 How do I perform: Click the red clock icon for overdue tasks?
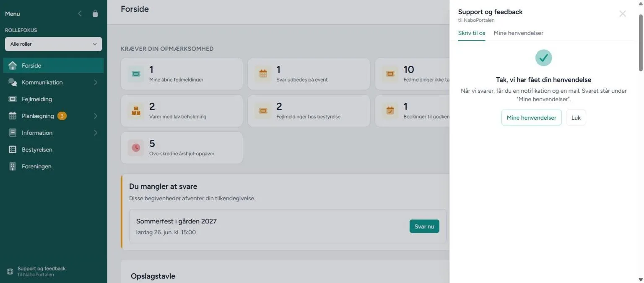pos(136,148)
